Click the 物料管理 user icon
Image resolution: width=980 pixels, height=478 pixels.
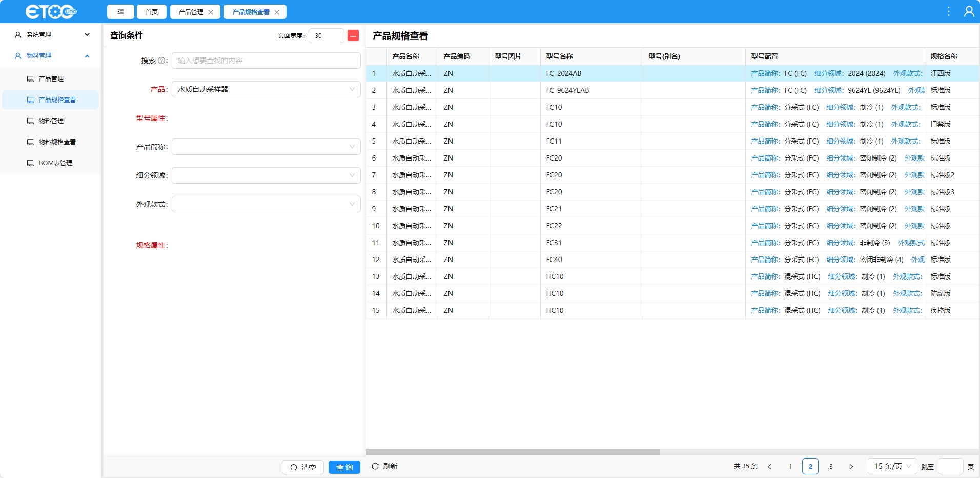18,56
